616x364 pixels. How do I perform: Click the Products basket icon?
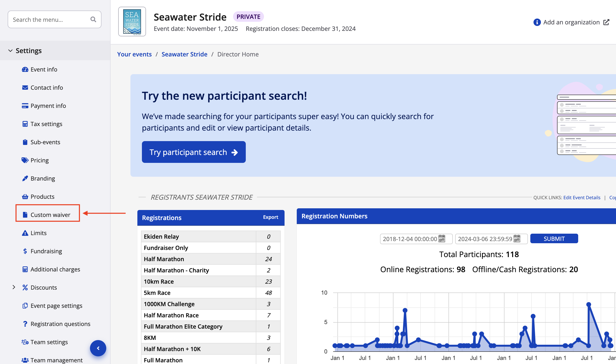click(25, 197)
